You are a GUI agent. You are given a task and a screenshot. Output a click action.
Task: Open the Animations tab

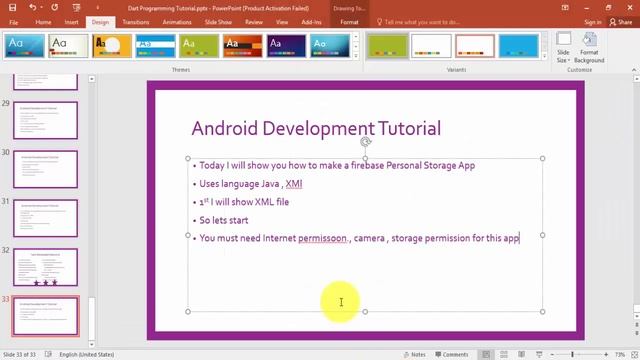pos(177,22)
